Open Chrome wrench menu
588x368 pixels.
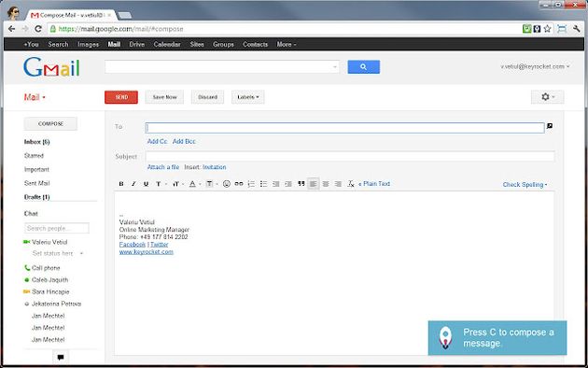577,29
